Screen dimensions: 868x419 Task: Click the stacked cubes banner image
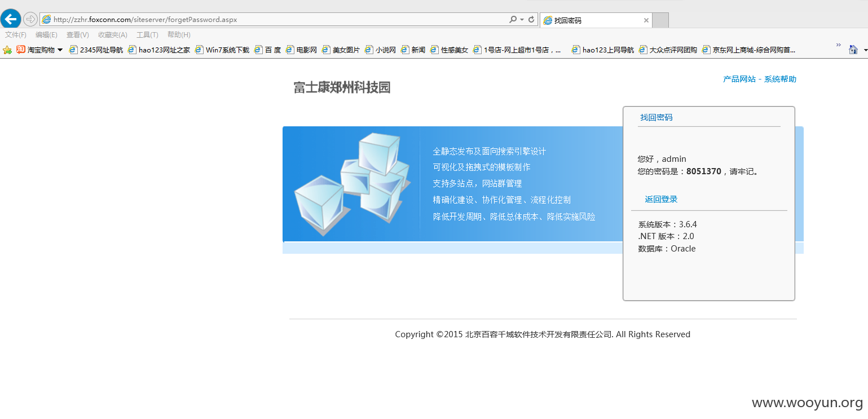pyautogui.click(x=351, y=184)
